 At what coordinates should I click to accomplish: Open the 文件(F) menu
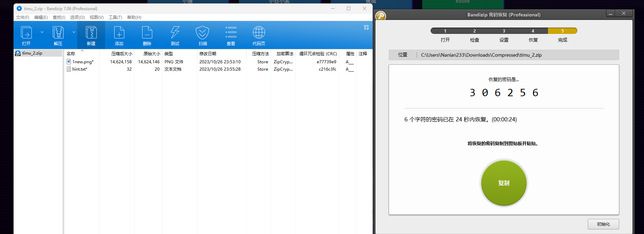[23, 17]
